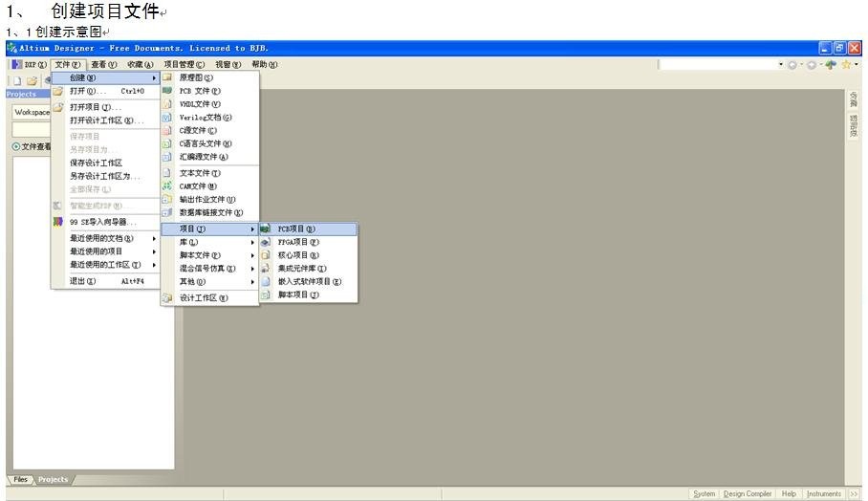Expand the 库 (Library) submenu
868x501 pixels.
coord(209,243)
